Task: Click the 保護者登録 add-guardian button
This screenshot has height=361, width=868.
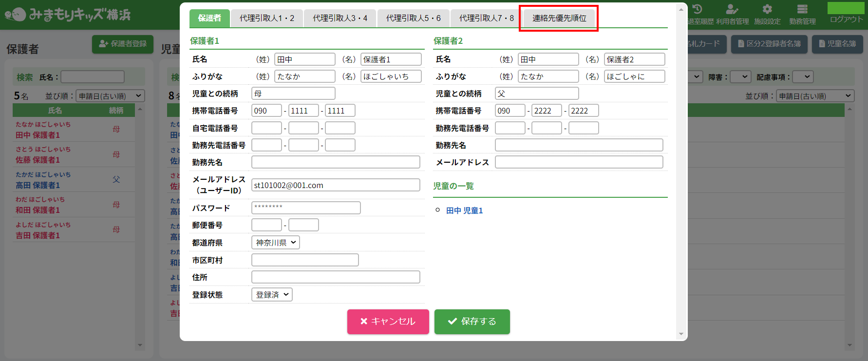Action: [x=123, y=44]
